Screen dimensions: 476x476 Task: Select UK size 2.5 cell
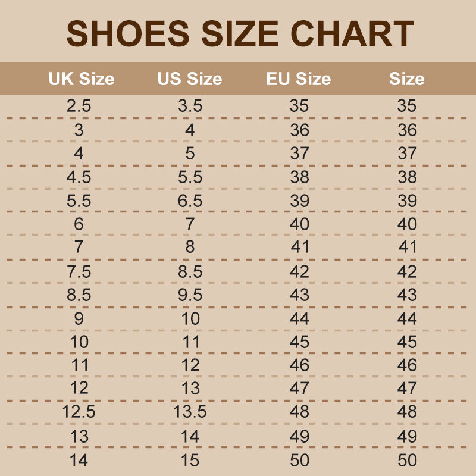coord(79,107)
